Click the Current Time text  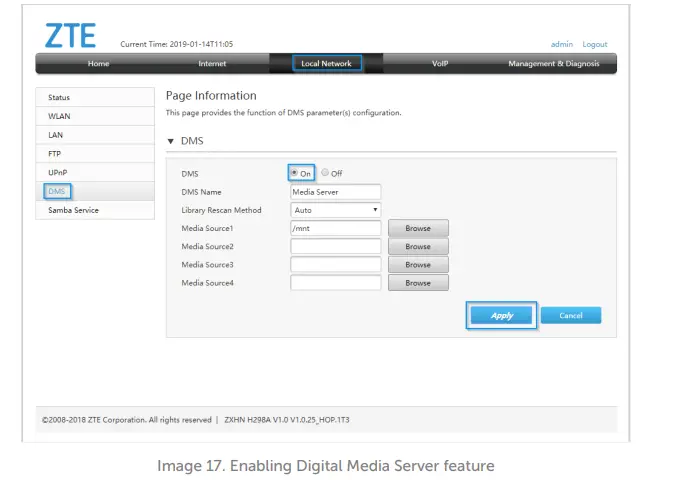(x=177, y=44)
